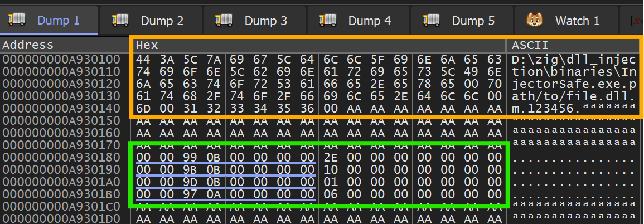The width and height of the screenshot is (644, 224).
Task: Click first hex byte 44 in row A930100
Action: pos(144,60)
